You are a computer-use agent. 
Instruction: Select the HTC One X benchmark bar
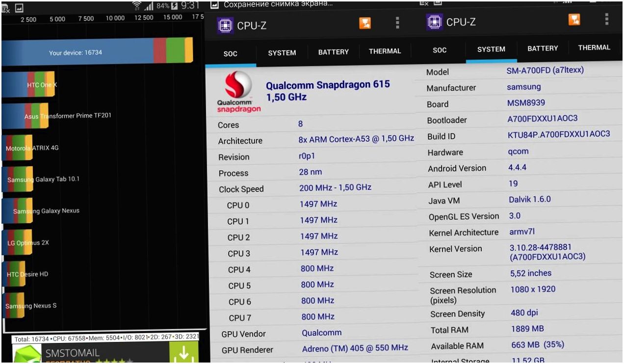[x=29, y=84]
